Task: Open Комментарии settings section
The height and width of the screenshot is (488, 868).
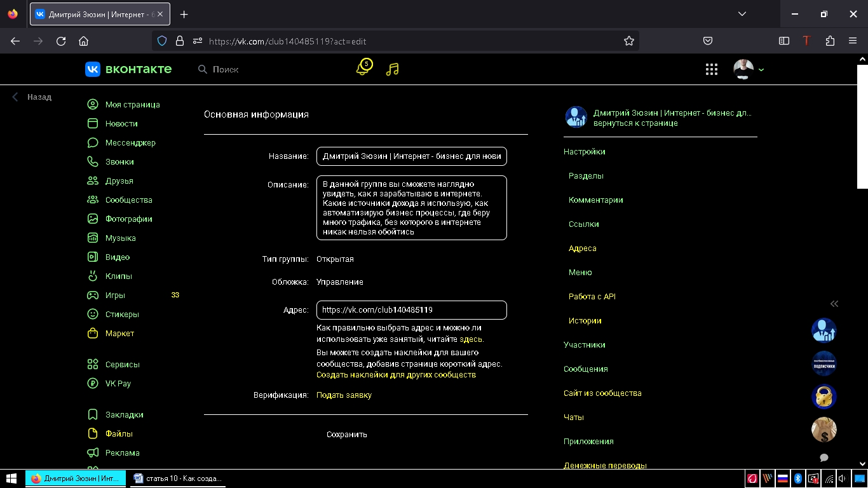Action: 595,200
